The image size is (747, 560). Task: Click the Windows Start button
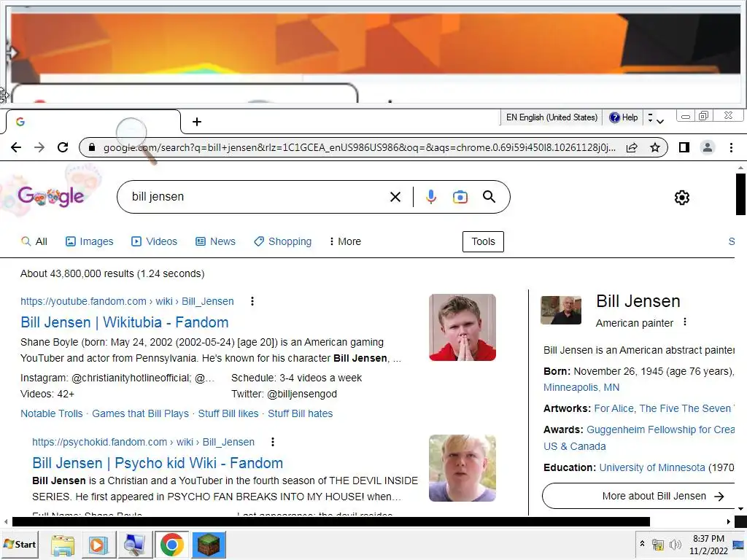[x=20, y=544]
